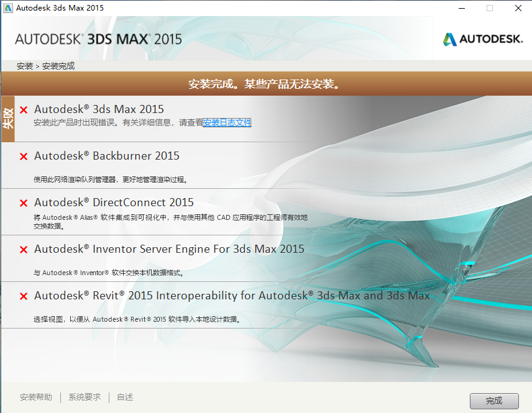Select the Autodesk DirectConnect 2015 product title
Viewport: 532px width, 413px height.
point(114,202)
